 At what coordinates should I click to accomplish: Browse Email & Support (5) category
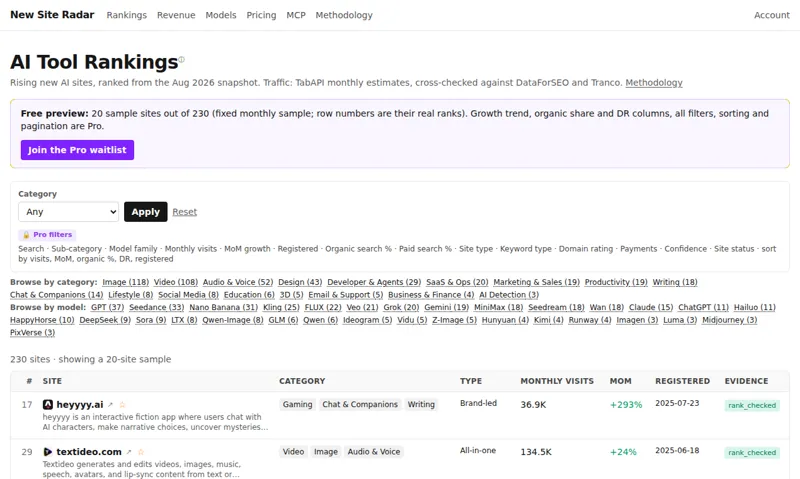pos(345,295)
